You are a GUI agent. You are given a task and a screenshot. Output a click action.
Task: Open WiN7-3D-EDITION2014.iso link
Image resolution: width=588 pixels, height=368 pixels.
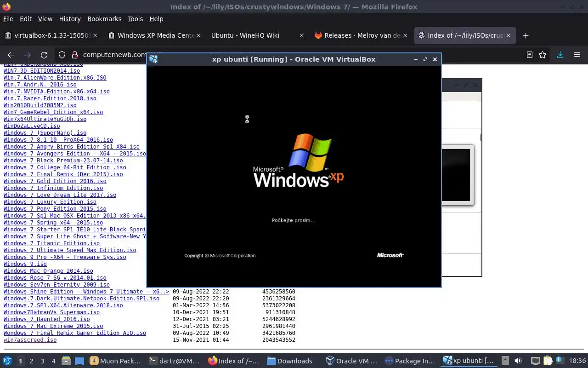(x=42, y=71)
